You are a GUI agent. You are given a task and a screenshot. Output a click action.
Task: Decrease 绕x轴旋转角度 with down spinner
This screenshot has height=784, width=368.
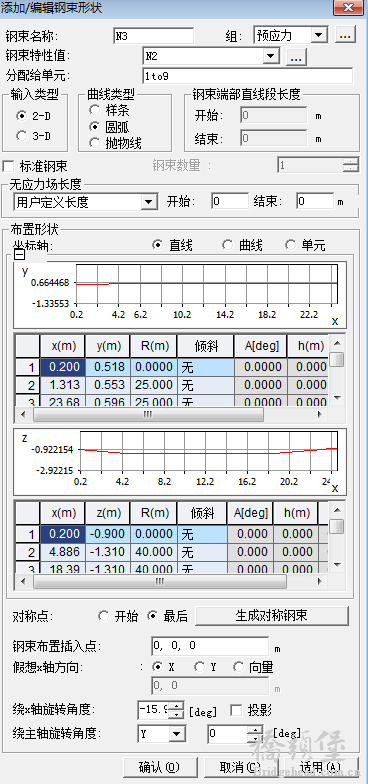[x=176, y=714]
